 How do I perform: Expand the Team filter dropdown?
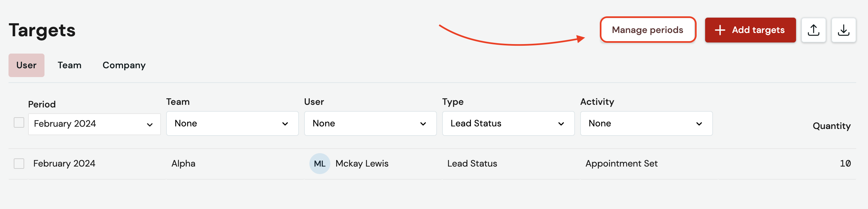click(232, 123)
